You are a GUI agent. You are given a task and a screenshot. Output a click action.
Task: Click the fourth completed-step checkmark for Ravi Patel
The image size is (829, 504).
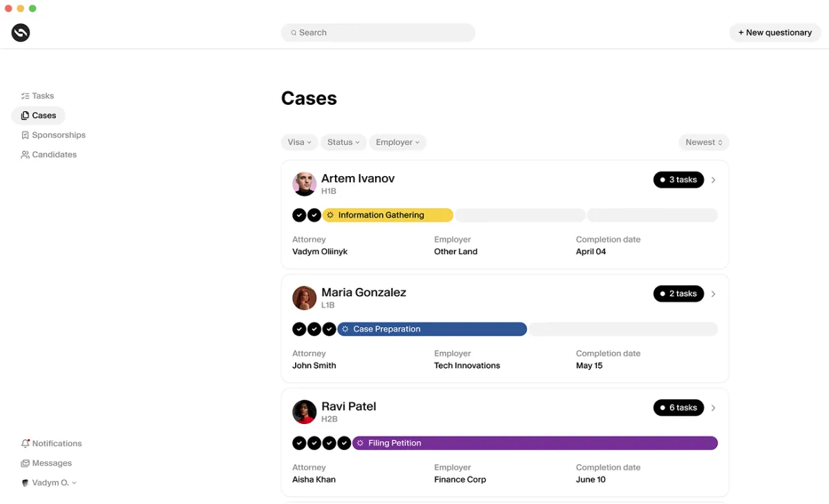click(344, 443)
